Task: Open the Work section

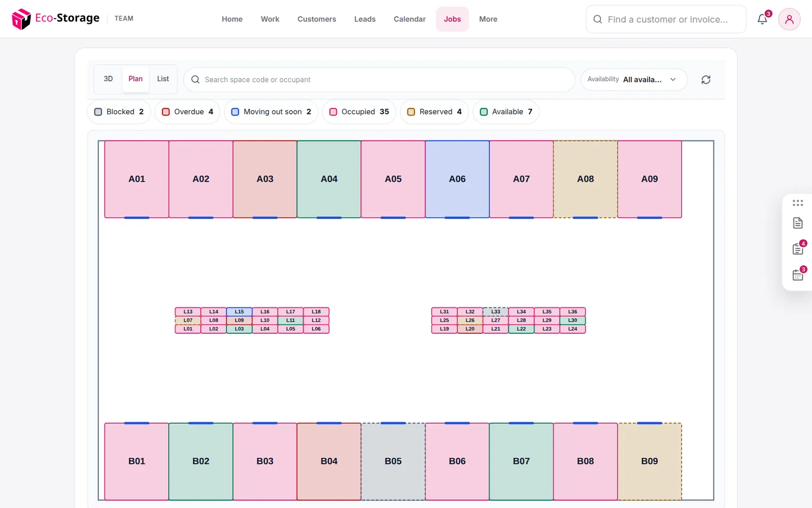Action: click(x=270, y=19)
